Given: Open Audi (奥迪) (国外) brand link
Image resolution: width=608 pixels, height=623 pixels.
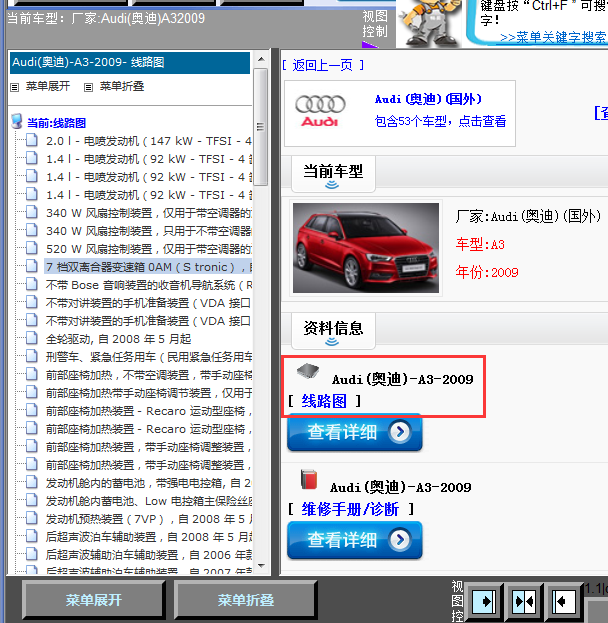Looking at the screenshot, I should (428, 99).
